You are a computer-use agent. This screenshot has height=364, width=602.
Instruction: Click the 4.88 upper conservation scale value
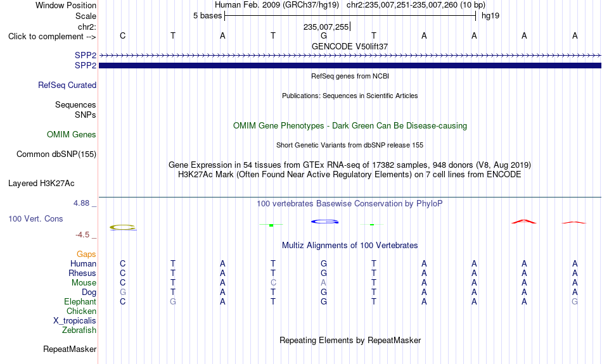[81, 203]
